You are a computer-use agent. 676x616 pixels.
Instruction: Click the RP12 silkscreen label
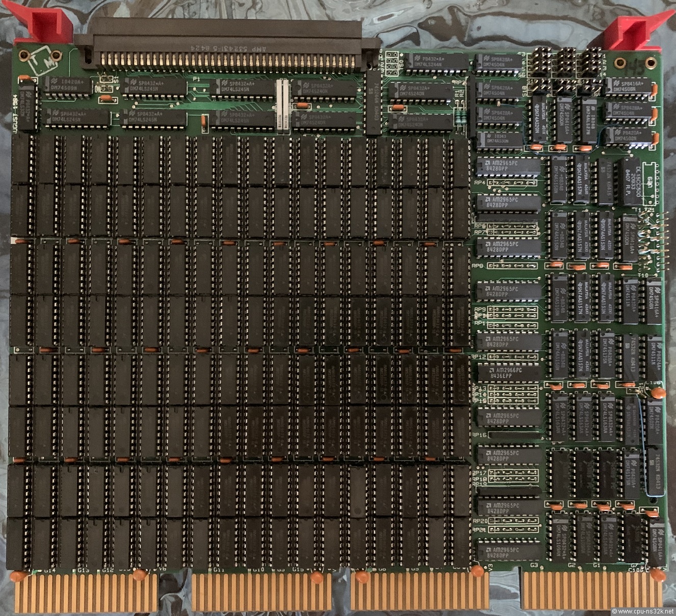[479, 357]
